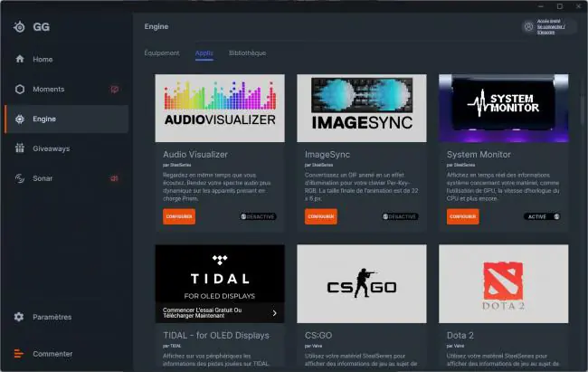
Task: Click the Commenter feedback icon
Action: pyautogui.click(x=19, y=354)
